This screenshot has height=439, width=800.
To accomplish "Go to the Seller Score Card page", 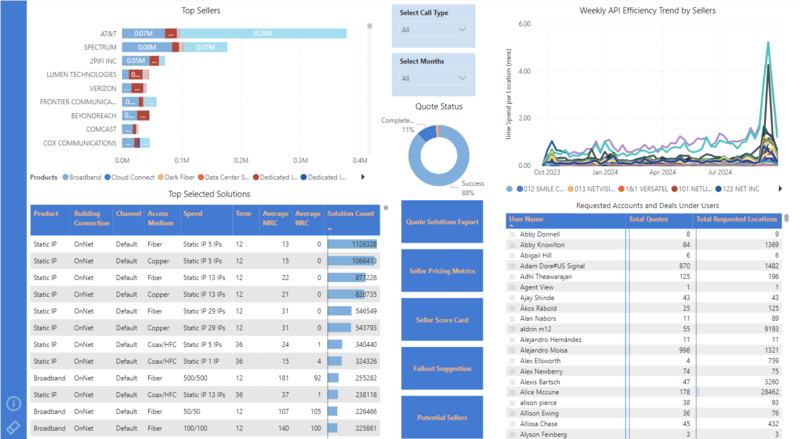I will pos(442,319).
